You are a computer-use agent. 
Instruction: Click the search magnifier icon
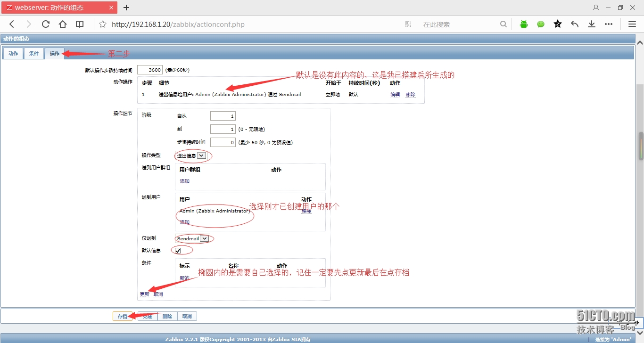pyautogui.click(x=504, y=24)
